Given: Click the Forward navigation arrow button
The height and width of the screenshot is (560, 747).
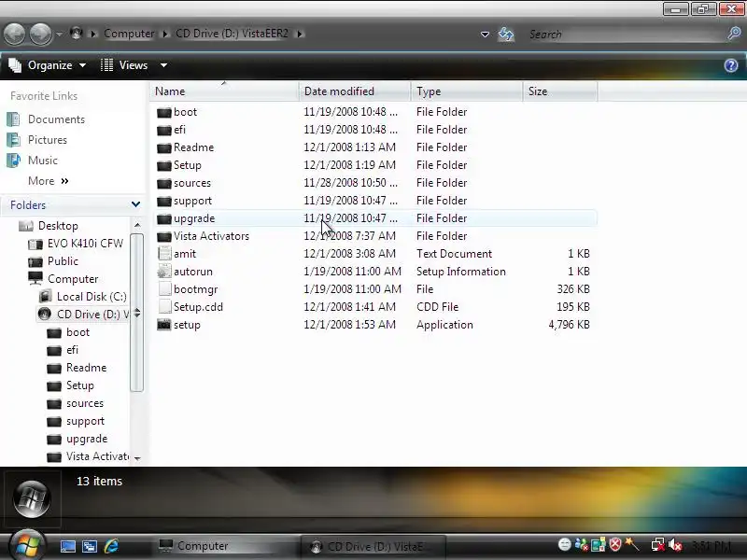Looking at the screenshot, I should [x=41, y=35].
